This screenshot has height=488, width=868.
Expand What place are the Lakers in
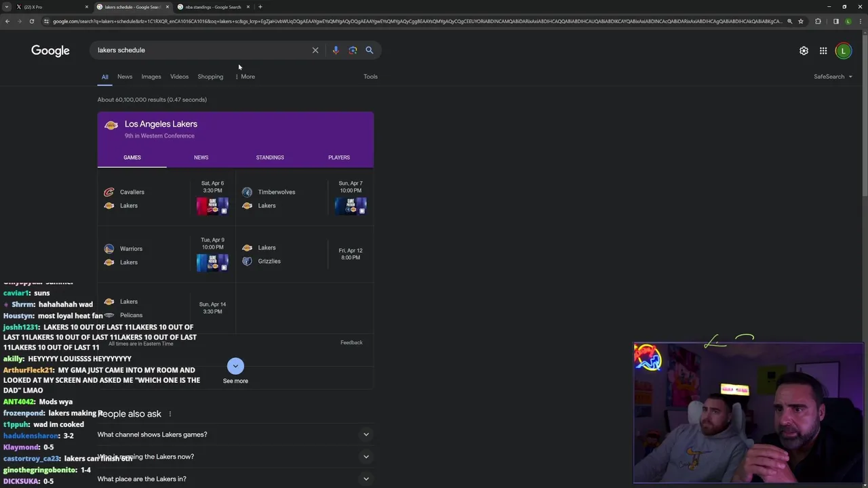pyautogui.click(x=235, y=479)
